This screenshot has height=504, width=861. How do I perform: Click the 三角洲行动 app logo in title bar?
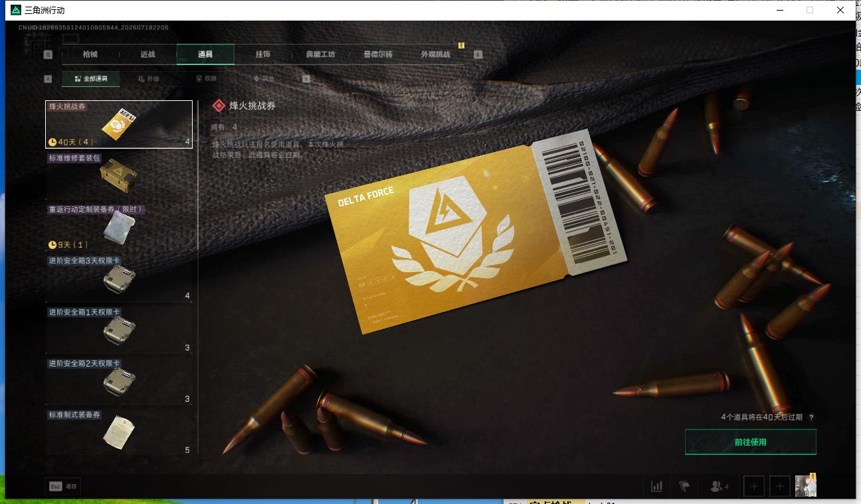(x=16, y=10)
